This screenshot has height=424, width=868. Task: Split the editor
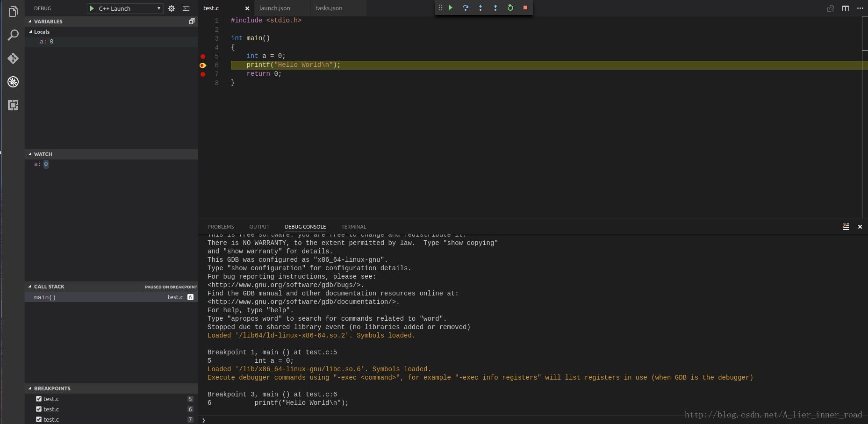coord(846,8)
